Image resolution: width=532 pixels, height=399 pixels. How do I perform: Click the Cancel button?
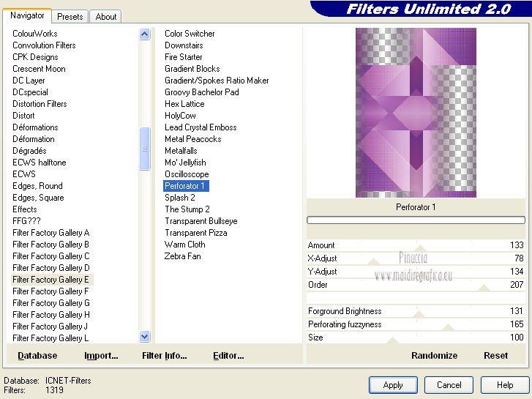coord(449,385)
